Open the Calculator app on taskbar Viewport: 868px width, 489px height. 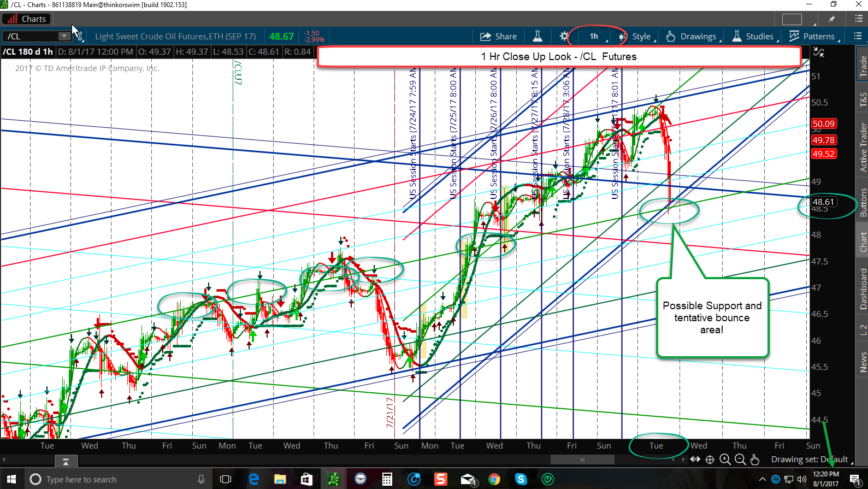(x=387, y=479)
